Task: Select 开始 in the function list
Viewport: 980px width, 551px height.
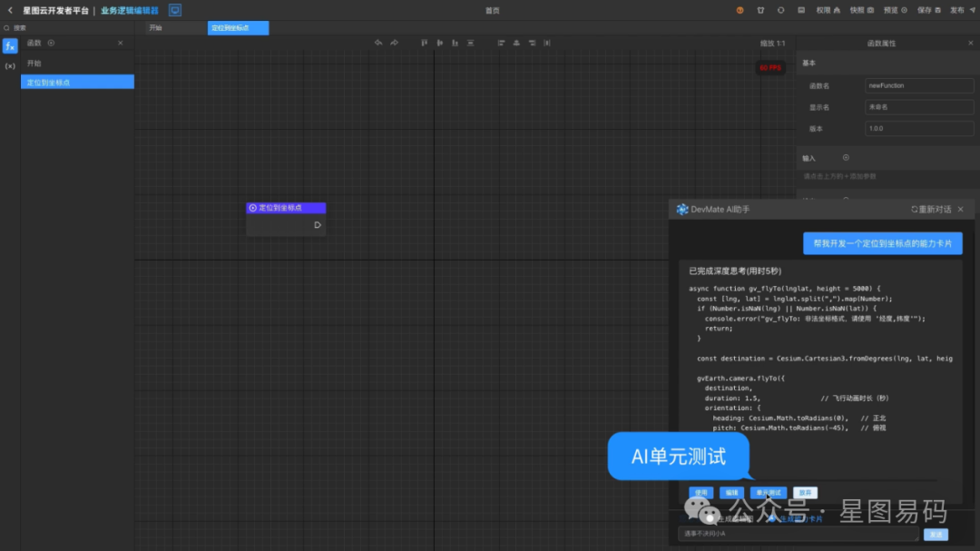Action: (x=77, y=64)
